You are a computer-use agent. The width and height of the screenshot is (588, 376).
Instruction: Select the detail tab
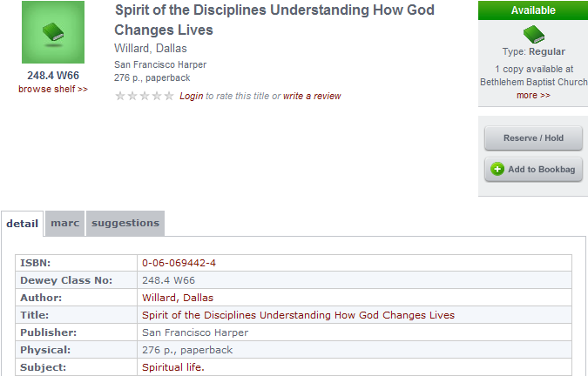tap(23, 224)
